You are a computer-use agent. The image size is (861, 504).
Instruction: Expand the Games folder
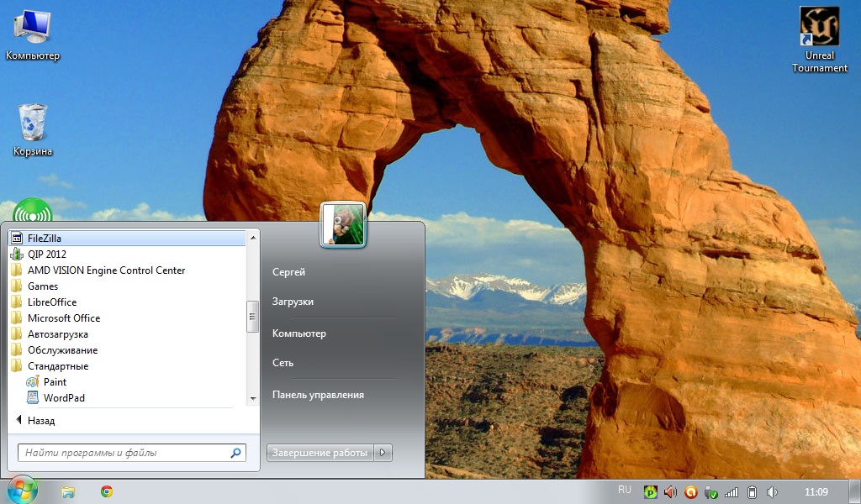(x=127, y=286)
